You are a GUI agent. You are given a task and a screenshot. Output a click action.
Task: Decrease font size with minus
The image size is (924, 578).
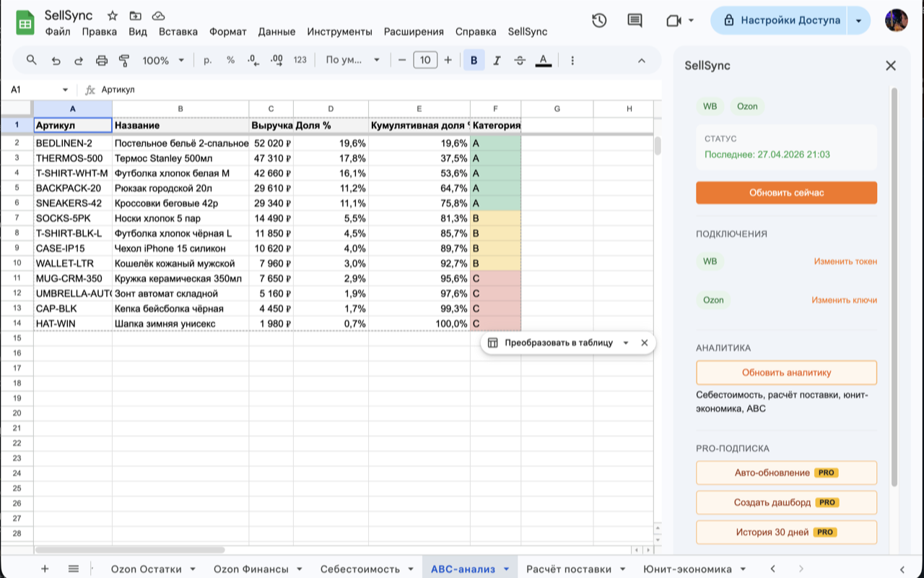click(x=403, y=61)
